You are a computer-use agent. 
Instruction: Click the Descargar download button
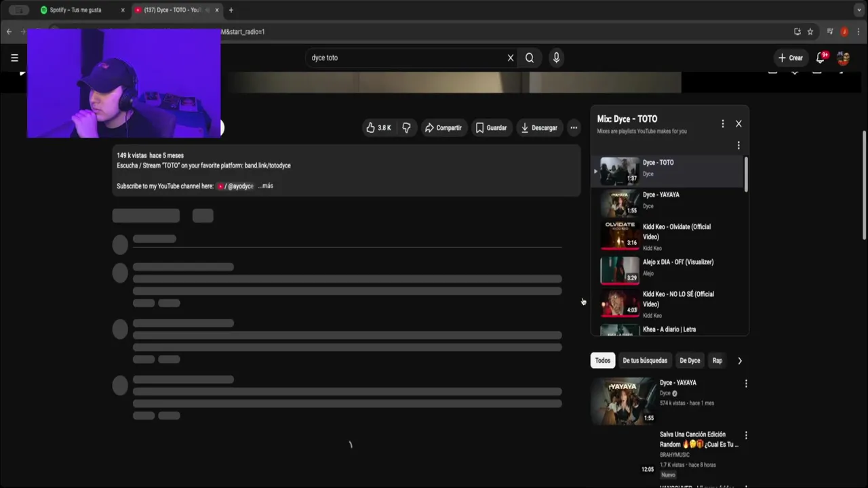pyautogui.click(x=539, y=127)
